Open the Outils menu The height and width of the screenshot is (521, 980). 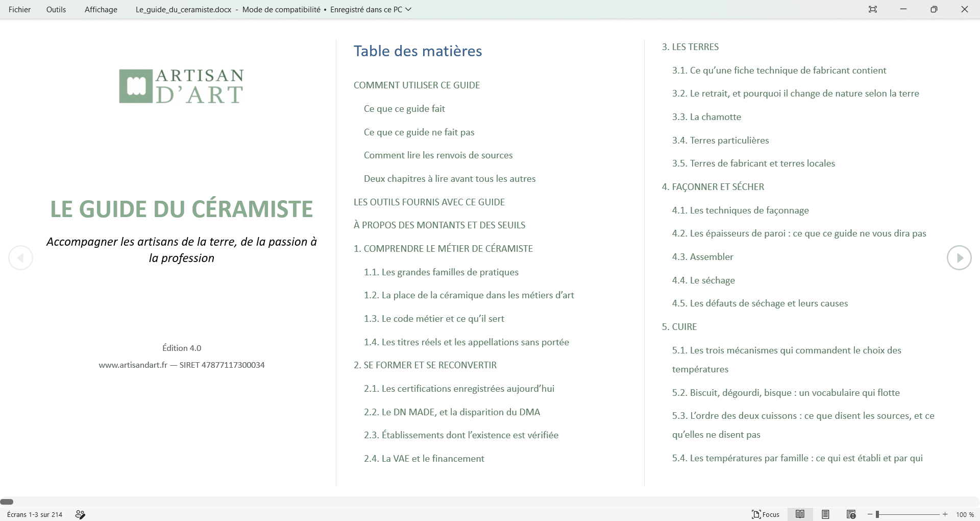[x=56, y=9]
